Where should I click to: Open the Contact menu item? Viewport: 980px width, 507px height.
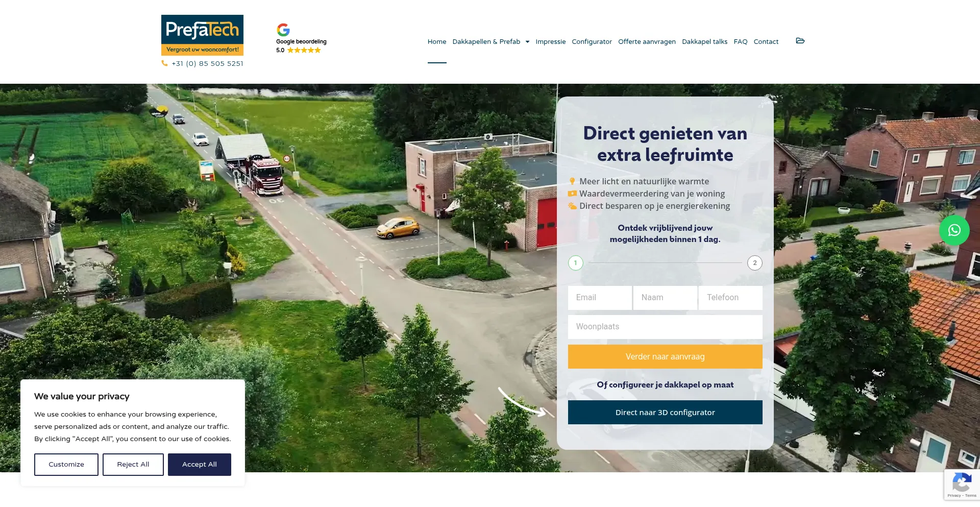pyautogui.click(x=766, y=42)
